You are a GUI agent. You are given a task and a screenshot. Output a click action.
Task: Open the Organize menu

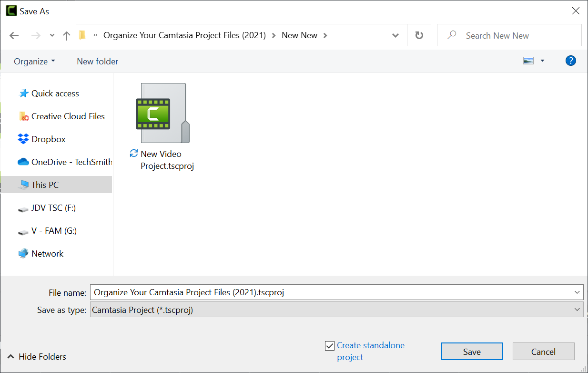34,61
